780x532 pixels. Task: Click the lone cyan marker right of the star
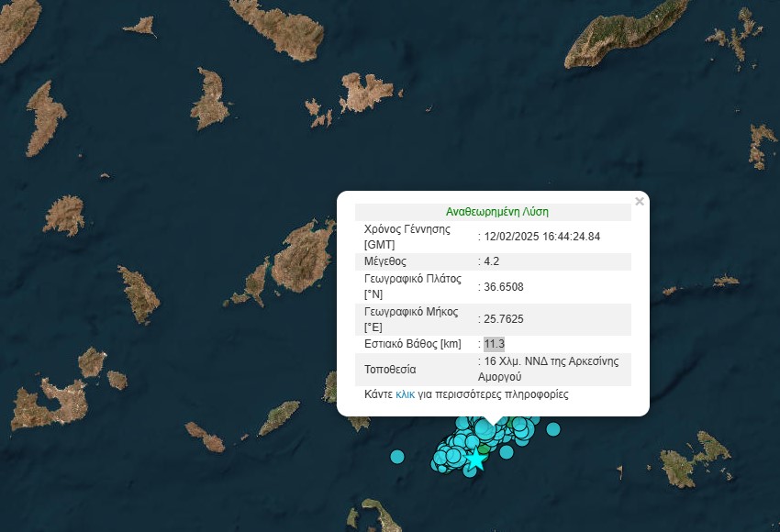click(x=506, y=451)
